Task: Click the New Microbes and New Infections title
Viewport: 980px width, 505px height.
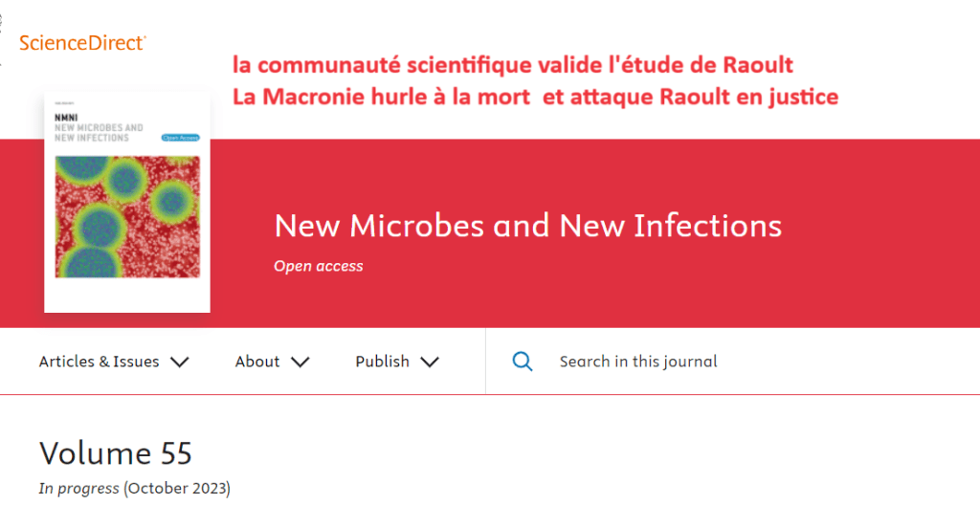Action: pyautogui.click(x=527, y=226)
